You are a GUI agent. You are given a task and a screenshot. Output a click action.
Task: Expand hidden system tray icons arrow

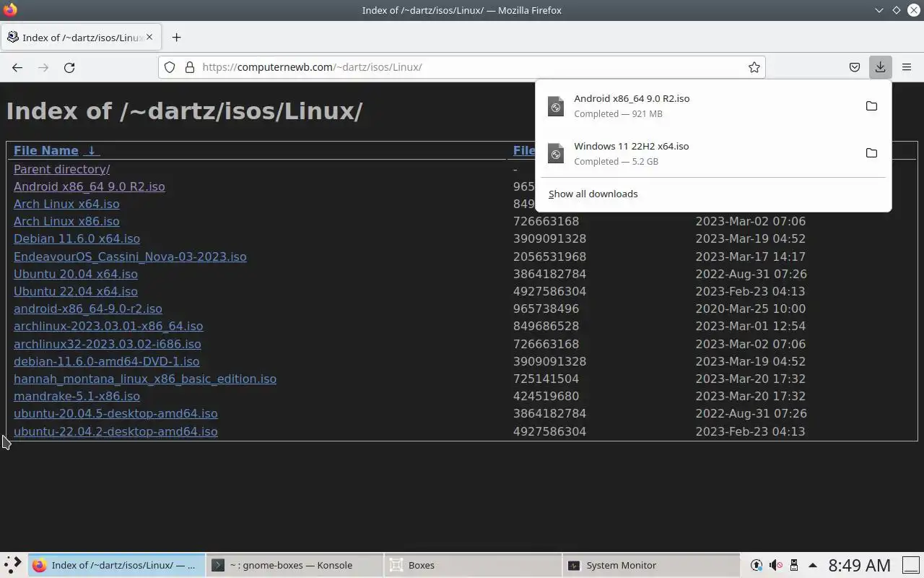[x=812, y=565]
